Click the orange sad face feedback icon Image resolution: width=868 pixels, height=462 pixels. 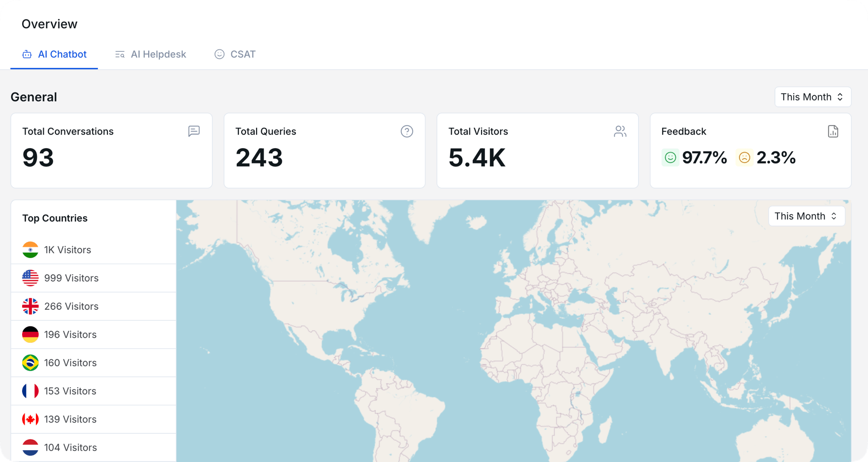[744, 158]
